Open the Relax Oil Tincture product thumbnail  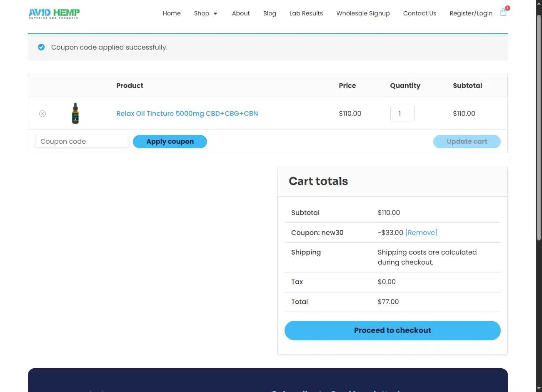[x=75, y=113]
